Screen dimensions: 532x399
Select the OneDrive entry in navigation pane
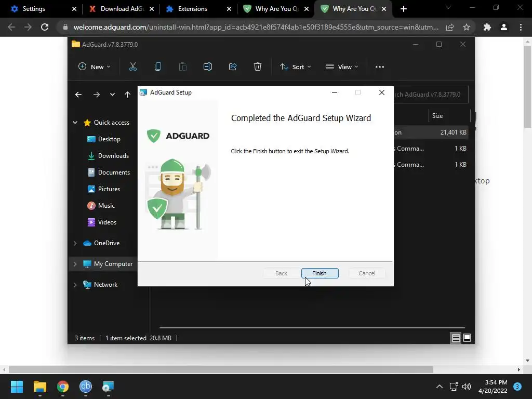pos(101,243)
